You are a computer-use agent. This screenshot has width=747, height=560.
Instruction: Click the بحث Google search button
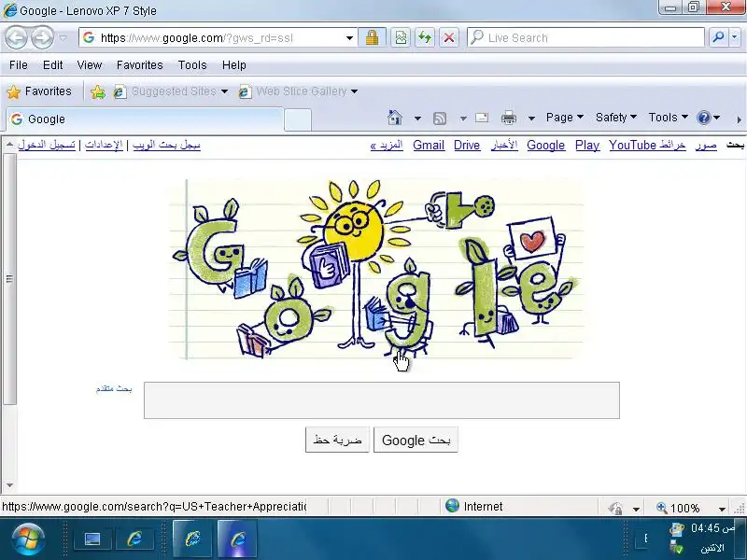(416, 440)
